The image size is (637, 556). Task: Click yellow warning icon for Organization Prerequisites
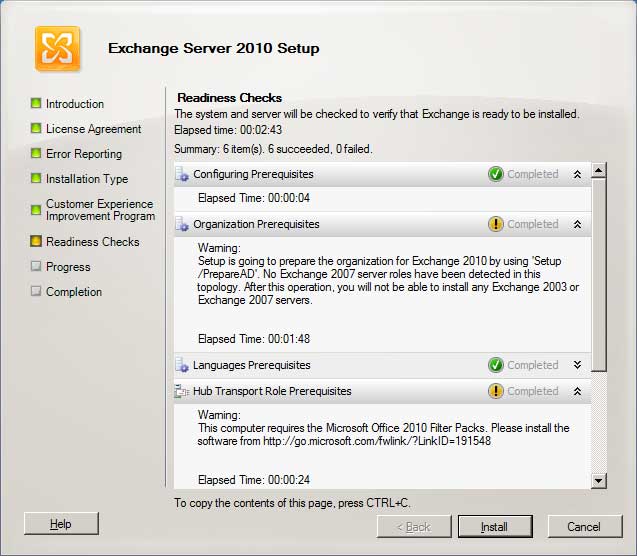tap(495, 224)
